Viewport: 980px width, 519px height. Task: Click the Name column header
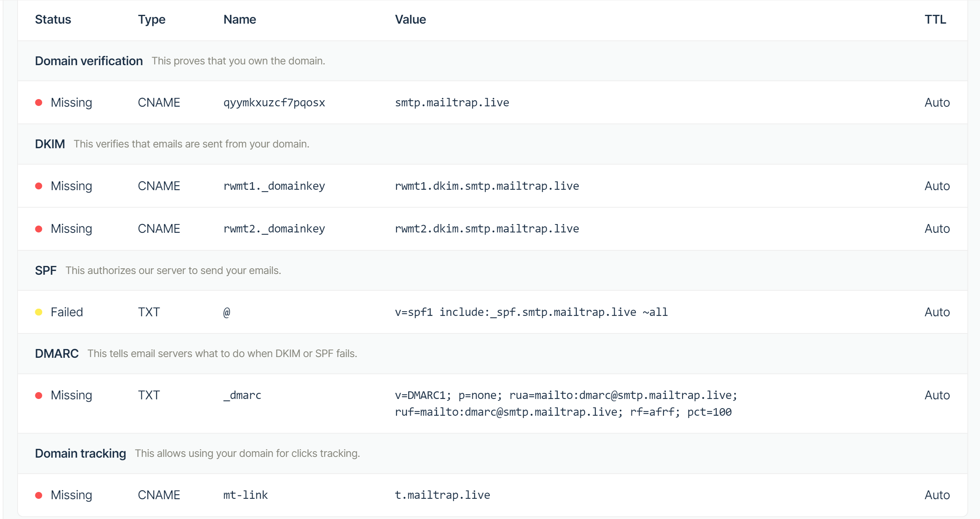[240, 19]
